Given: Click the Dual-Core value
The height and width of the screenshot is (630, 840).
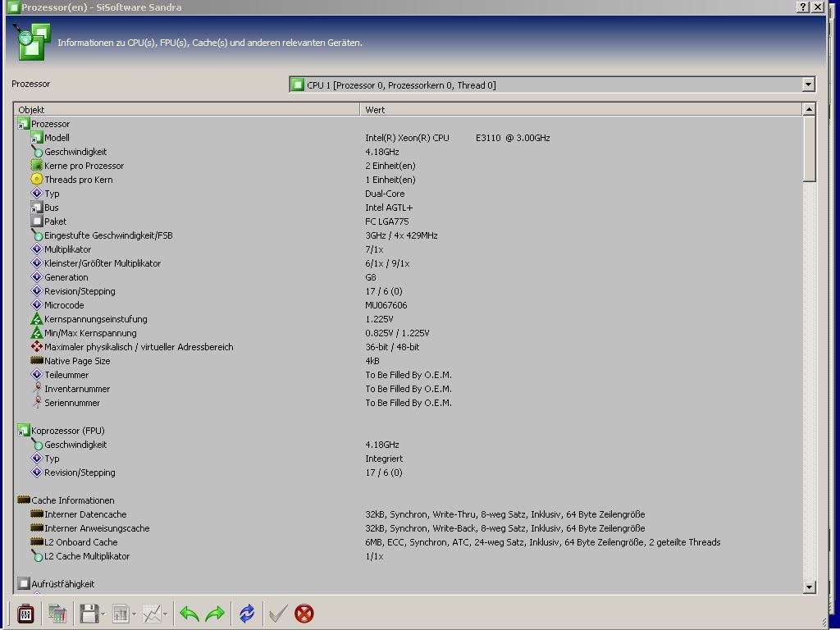Looking at the screenshot, I should coord(385,194).
